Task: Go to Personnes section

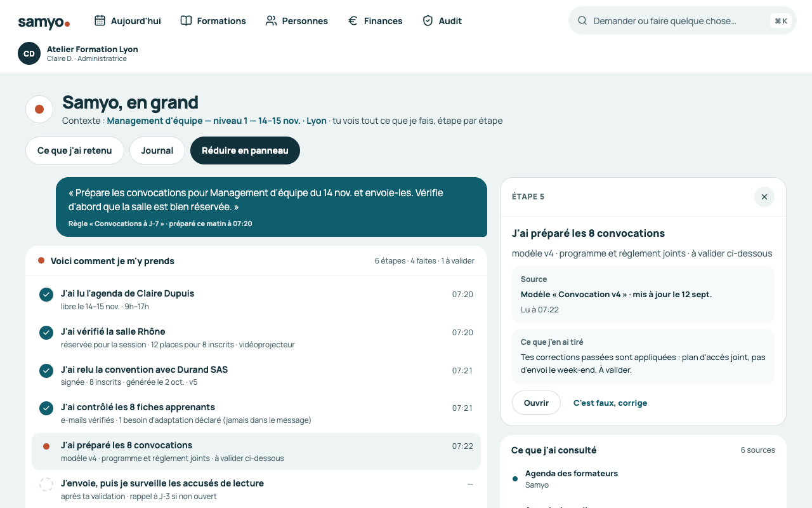Action: 297,21
